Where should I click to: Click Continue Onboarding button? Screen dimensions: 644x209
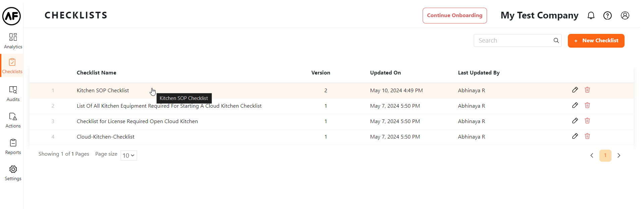[454, 16]
